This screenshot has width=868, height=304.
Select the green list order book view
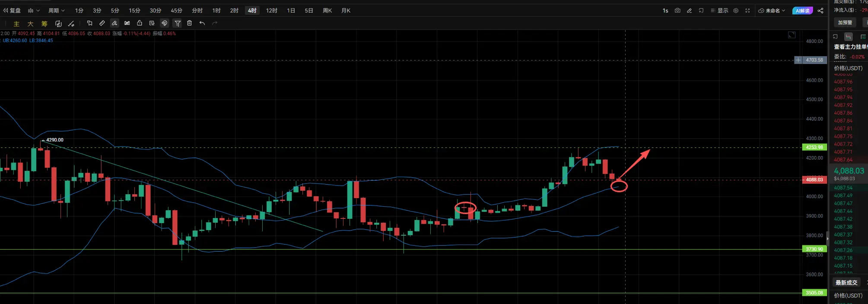(863, 37)
